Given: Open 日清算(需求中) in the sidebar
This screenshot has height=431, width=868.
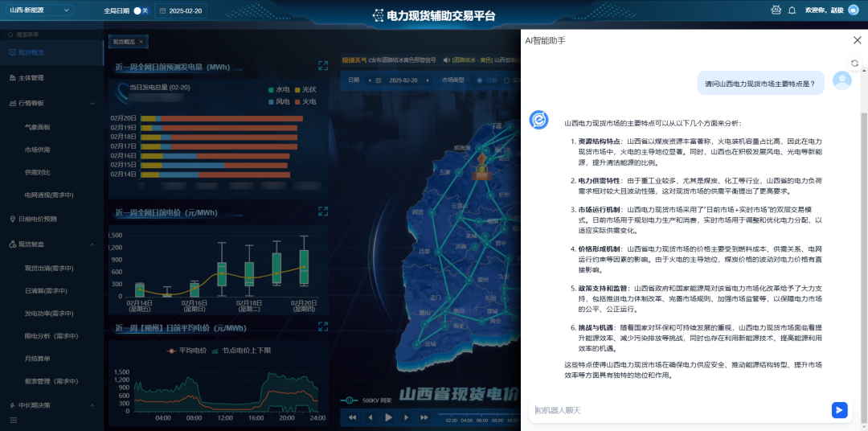Looking at the screenshot, I should click(x=47, y=290).
